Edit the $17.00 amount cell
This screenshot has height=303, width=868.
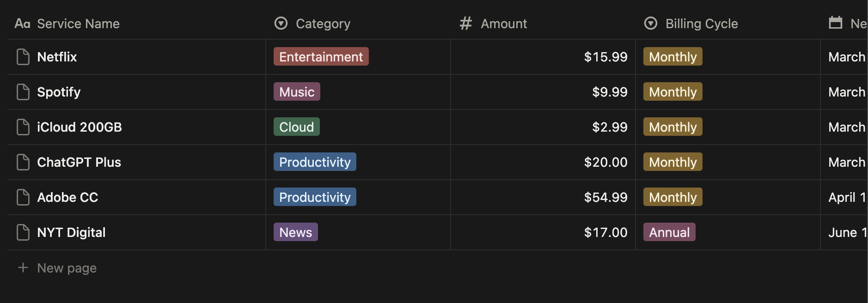tap(543, 232)
